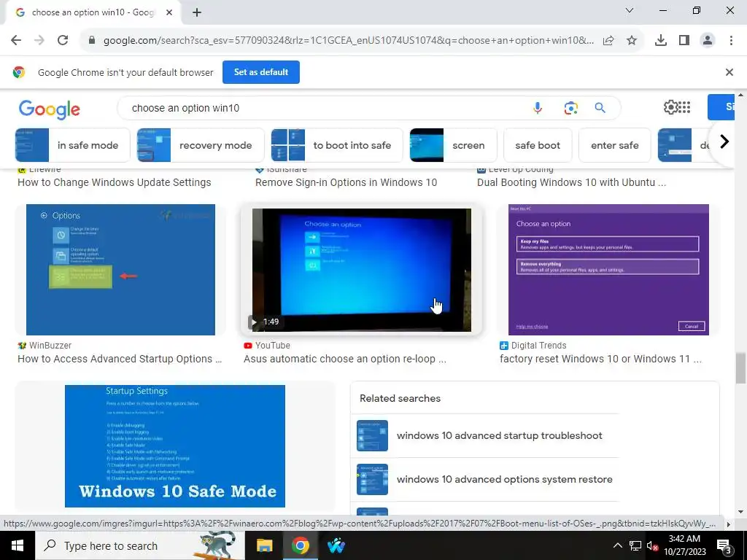Viewport: 747px width, 560px height.
Task: Select 'recovery mode' filter chip
Action: click(x=201, y=145)
